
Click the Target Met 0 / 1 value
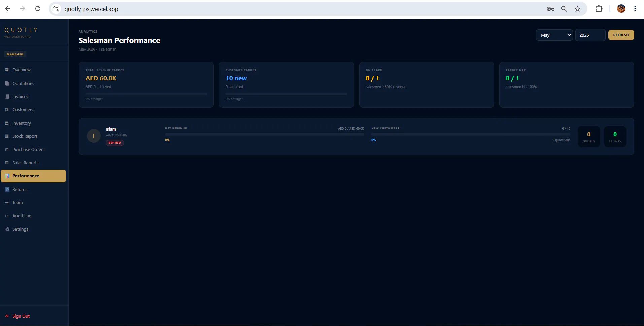[x=512, y=78]
